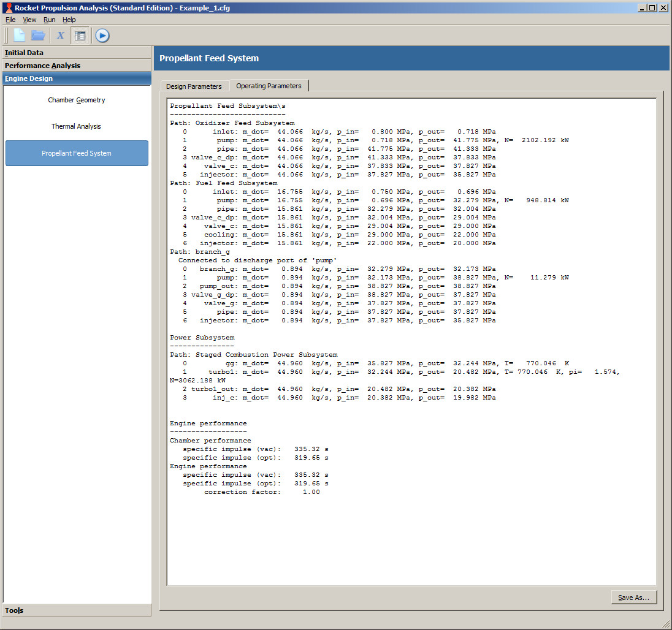Select the Operating Parameters tab
This screenshot has width=672, height=630.
click(269, 86)
